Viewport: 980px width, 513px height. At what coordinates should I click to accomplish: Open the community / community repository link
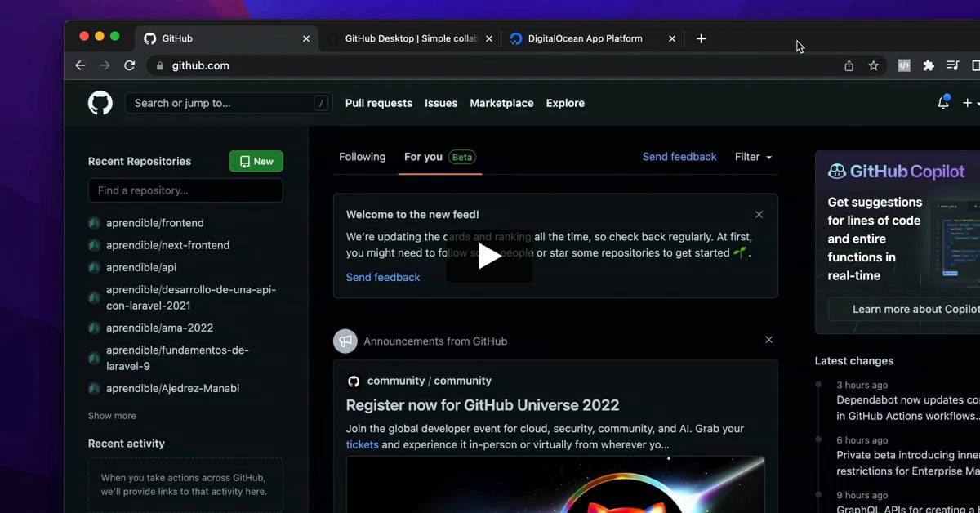pyautogui.click(x=430, y=381)
